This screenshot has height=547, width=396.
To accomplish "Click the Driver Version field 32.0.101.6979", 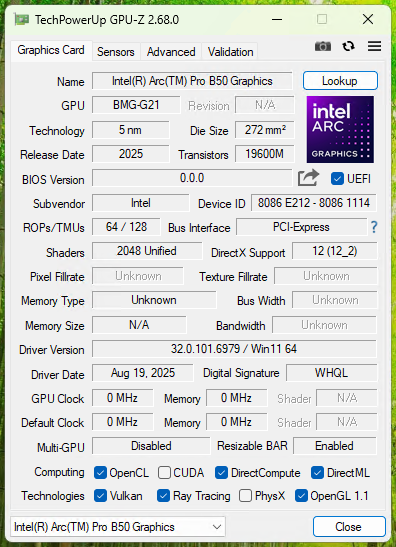I will (234, 349).
